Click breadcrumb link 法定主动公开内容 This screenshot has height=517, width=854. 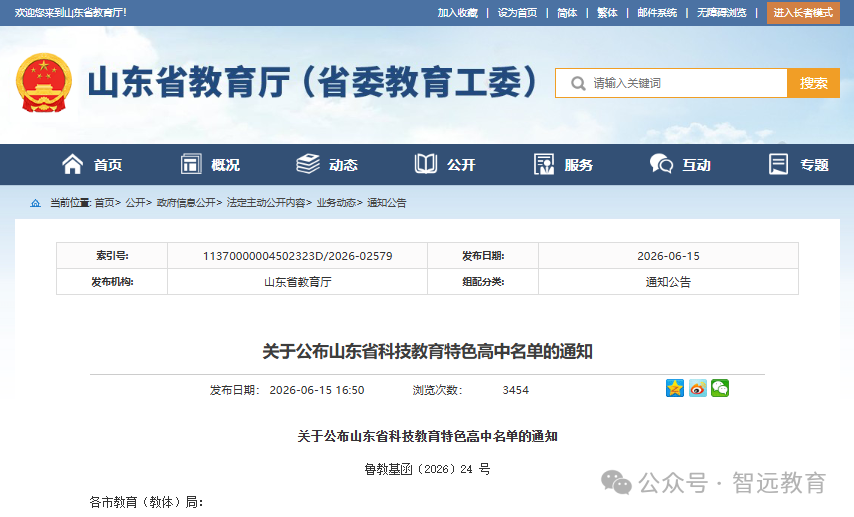[266, 203]
